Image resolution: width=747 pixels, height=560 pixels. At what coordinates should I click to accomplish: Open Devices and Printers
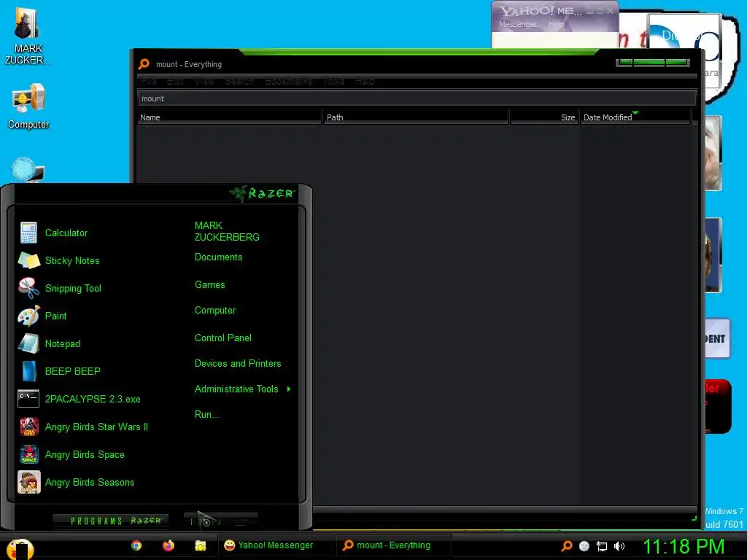(238, 364)
